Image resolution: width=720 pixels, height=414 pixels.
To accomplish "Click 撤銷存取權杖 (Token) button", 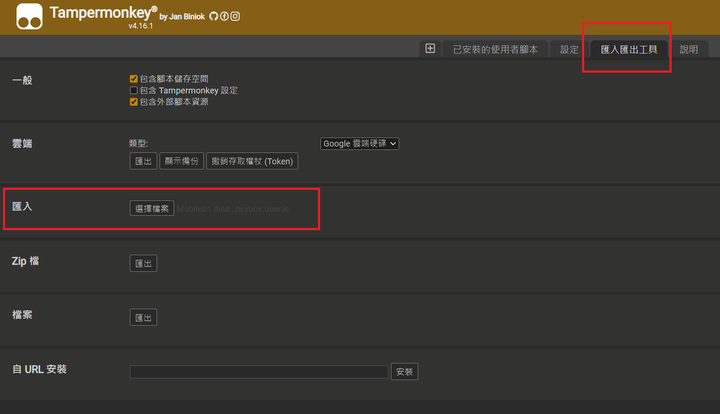I will coord(252,161).
